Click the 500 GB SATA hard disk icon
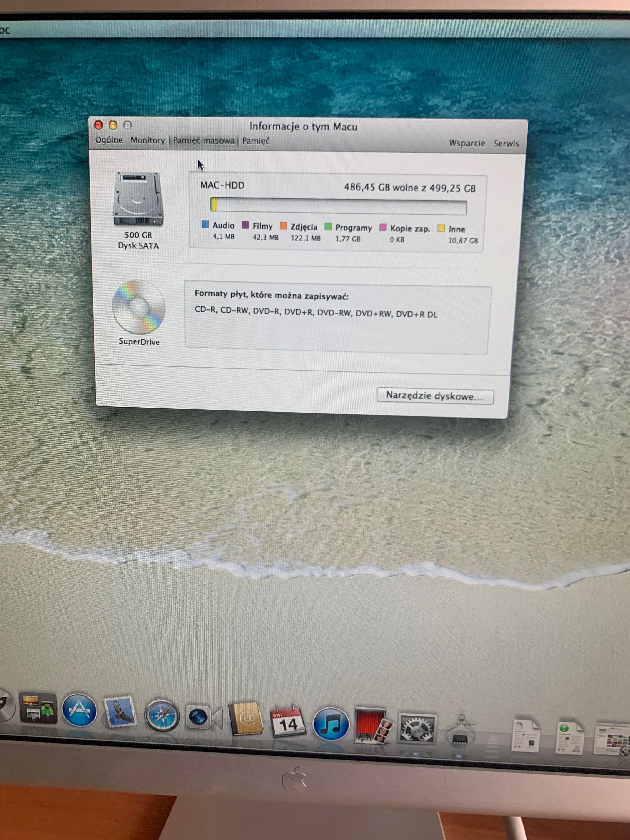The height and width of the screenshot is (840, 630). (138, 199)
